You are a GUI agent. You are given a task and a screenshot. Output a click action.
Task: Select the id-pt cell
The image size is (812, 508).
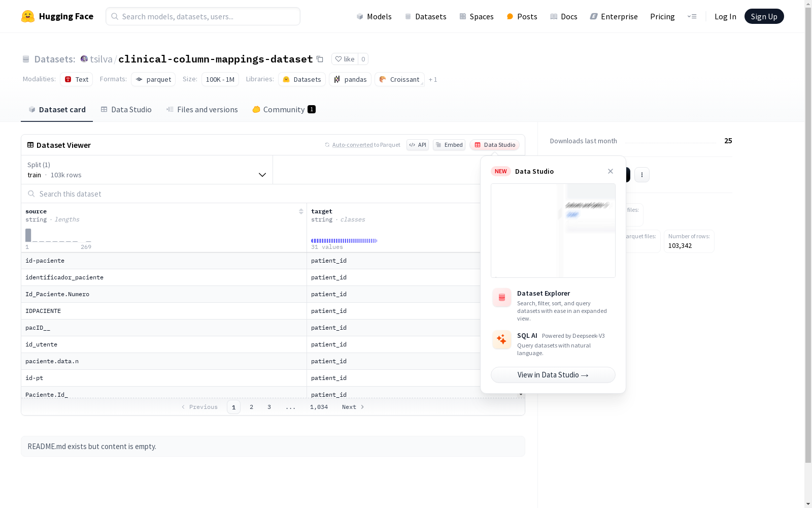[x=164, y=378]
